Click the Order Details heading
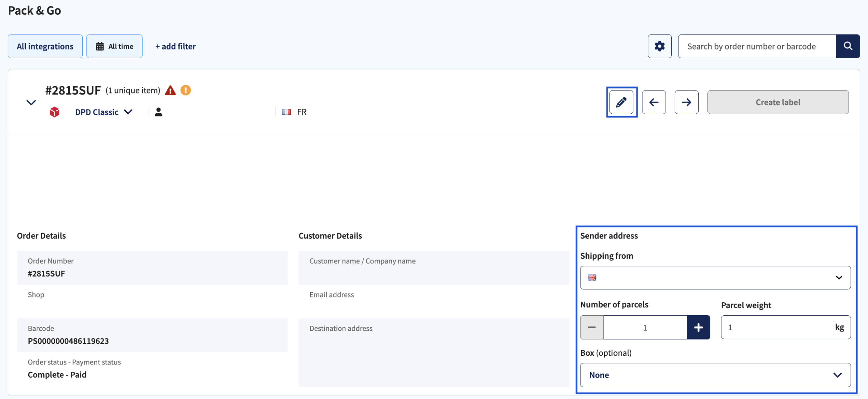 [41, 236]
